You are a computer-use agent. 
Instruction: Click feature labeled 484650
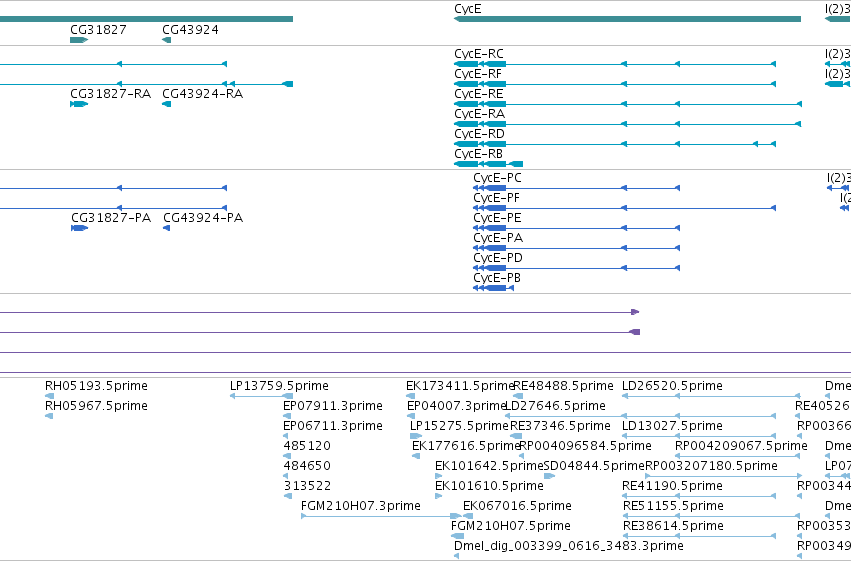(x=307, y=466)
